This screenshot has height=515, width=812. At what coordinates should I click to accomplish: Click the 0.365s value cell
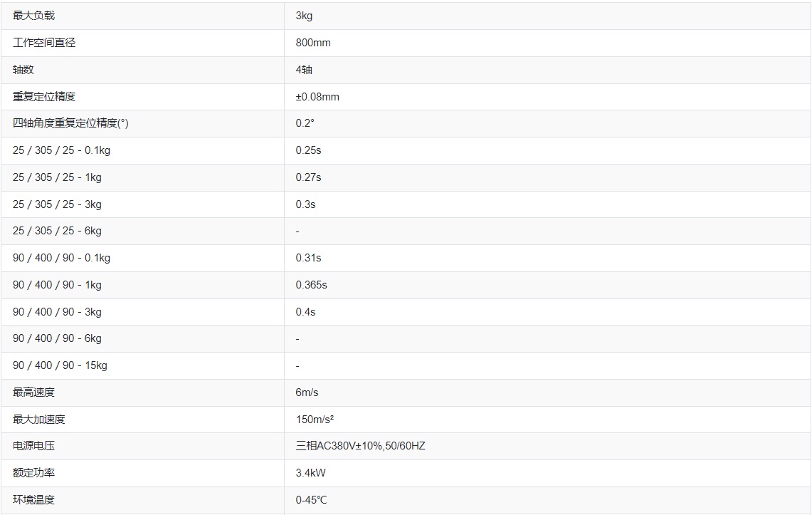tap(312, 285)
